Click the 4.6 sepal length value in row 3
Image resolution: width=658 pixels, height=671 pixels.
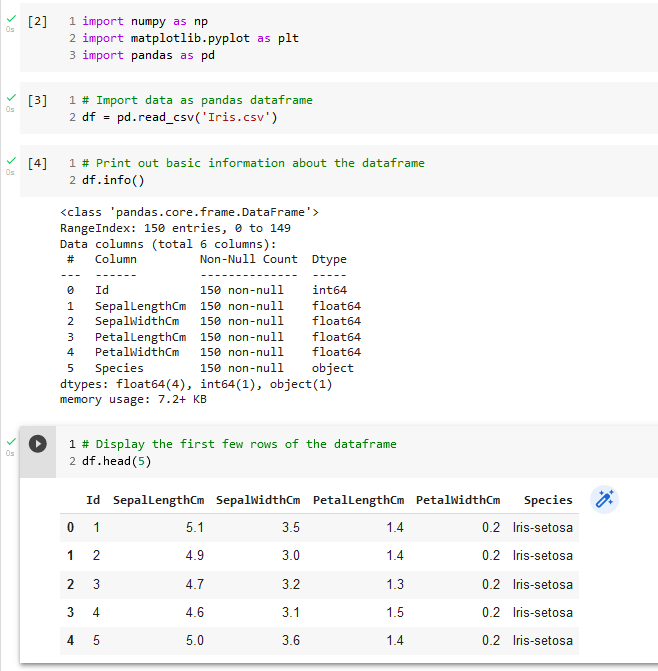coord(195,612)
